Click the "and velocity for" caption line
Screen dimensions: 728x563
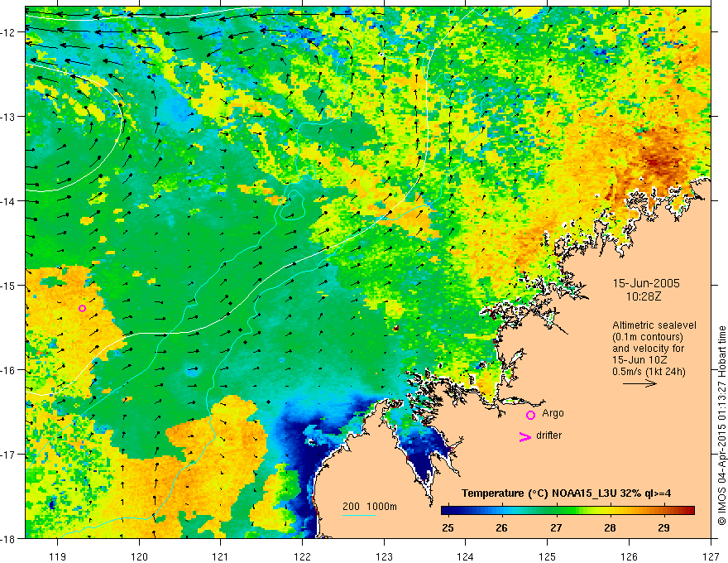pos(648,349)
